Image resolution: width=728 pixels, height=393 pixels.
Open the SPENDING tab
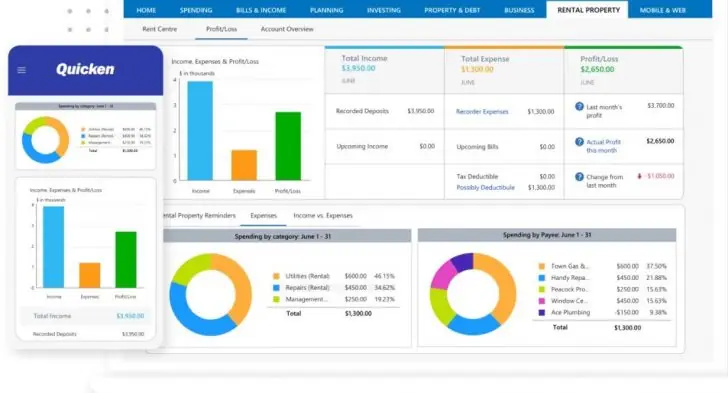pyautogui.click(x=196, y=10)
